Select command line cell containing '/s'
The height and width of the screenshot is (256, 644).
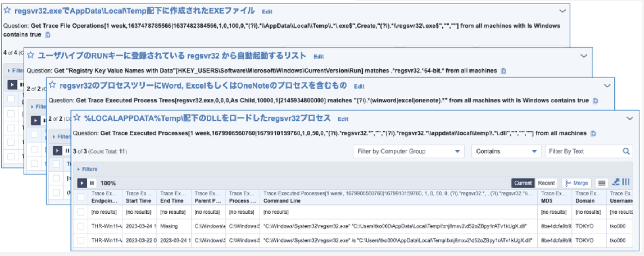coord(399,240)
